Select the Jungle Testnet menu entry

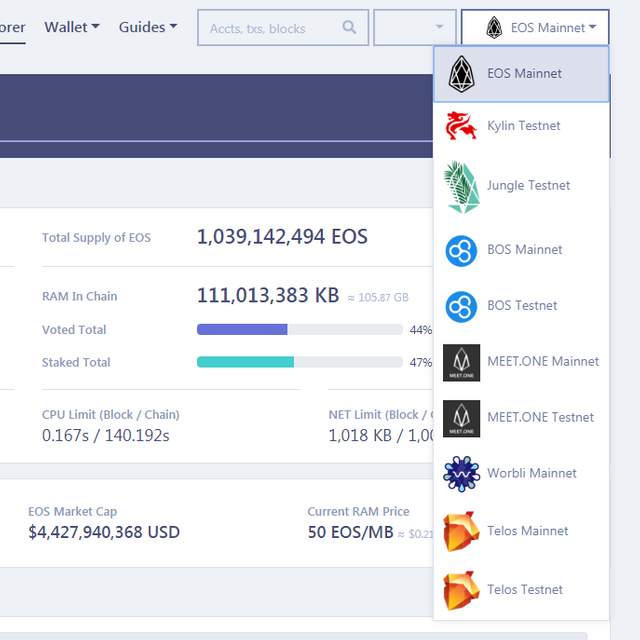(521, 186)
